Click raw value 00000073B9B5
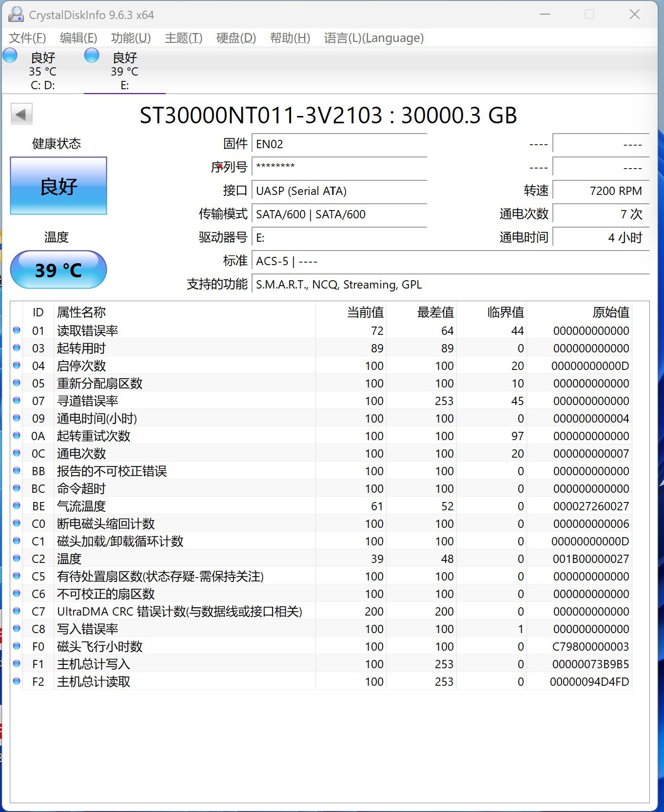 590,664
